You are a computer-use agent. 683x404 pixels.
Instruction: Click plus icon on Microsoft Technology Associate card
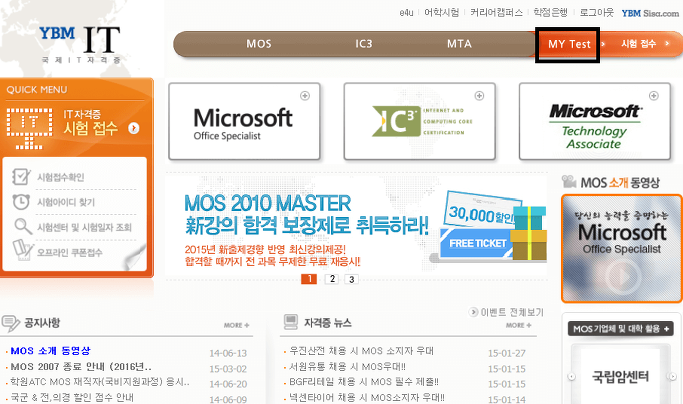[x=654, y=95]
